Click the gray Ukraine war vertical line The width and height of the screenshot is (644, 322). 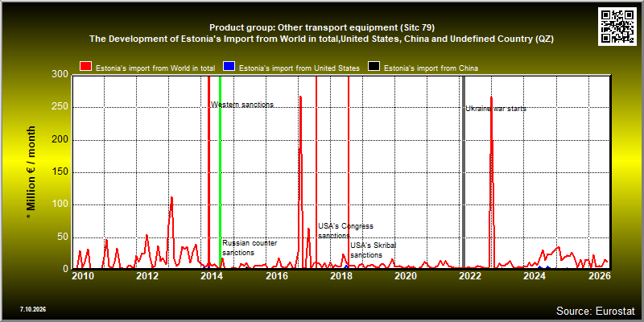click(464, 172)
